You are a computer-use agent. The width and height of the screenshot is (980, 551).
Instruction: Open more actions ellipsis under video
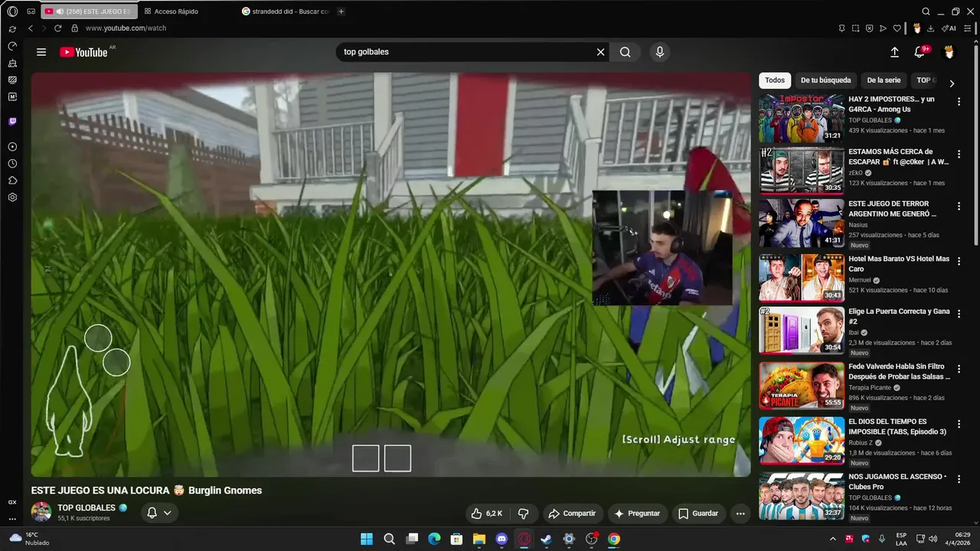740,514
